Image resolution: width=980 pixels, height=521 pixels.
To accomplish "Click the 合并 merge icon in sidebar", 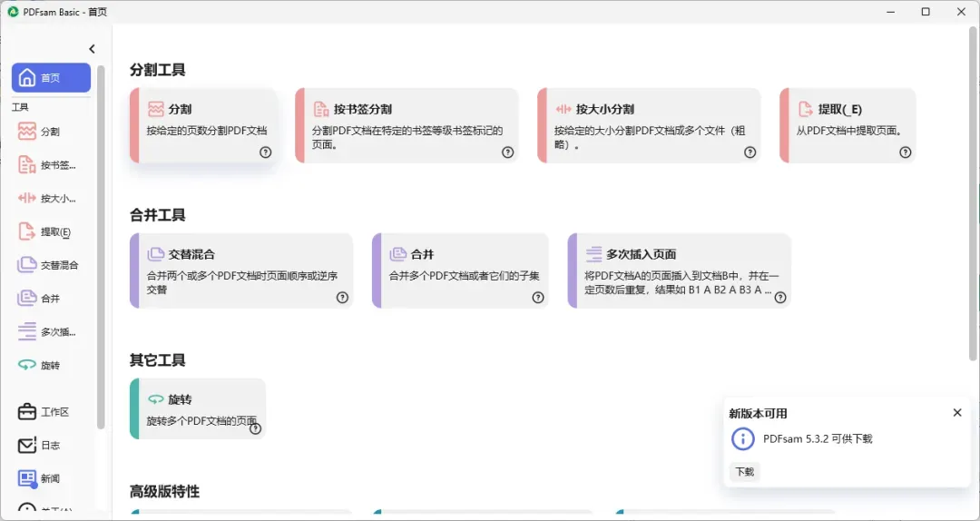I will click(x=27, y=299).
